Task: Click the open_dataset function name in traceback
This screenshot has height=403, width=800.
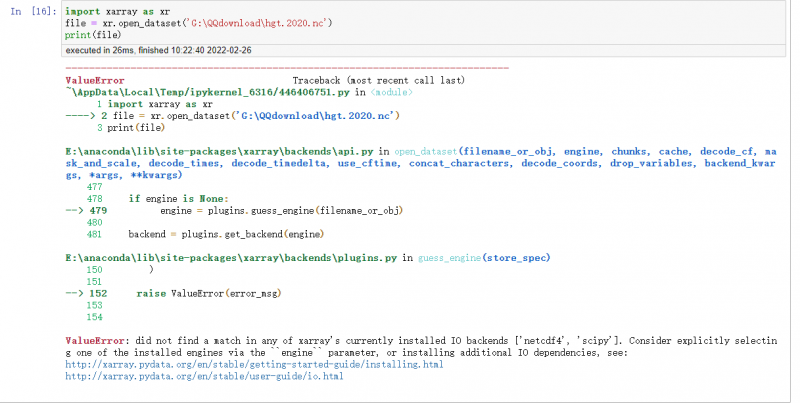Action: pos(425,151)
